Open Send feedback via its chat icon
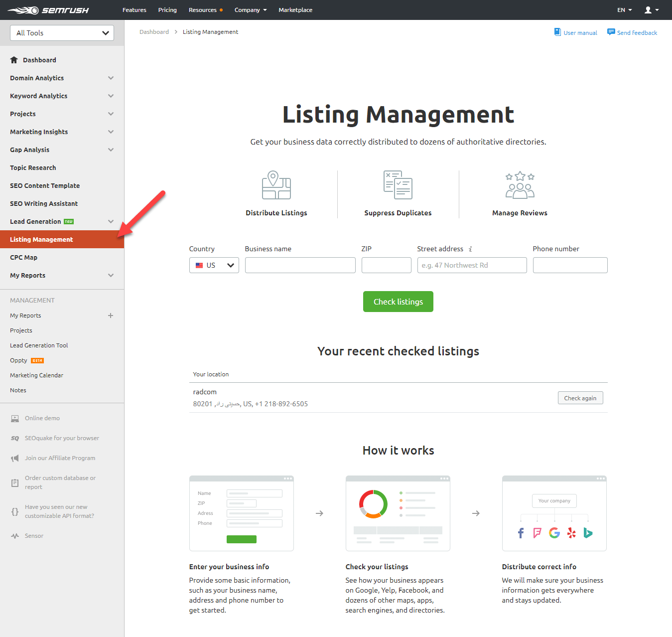Viewport: 672px width, 637px height. point(611,32)
